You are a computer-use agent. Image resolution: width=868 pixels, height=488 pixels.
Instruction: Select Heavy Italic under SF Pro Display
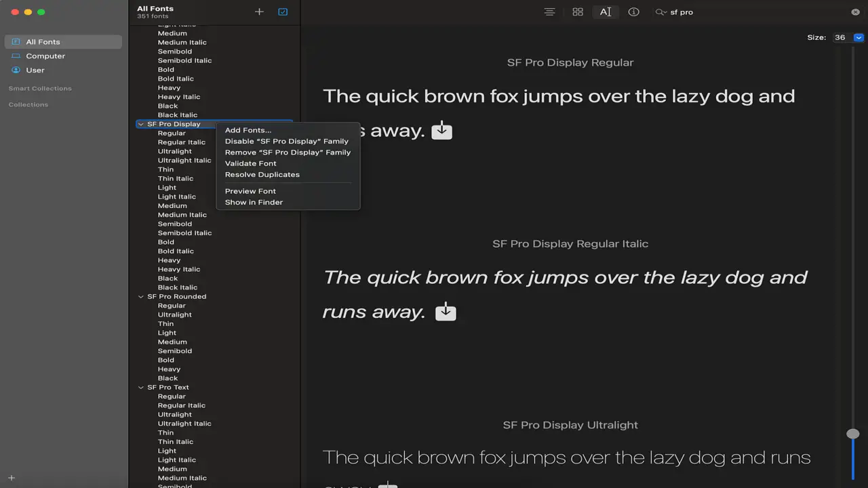click(179, 269)
